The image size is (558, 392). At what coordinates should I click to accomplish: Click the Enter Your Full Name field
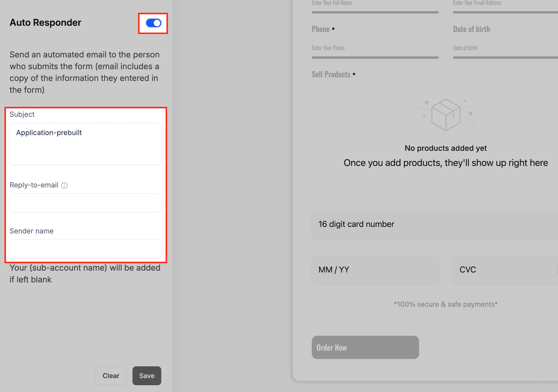click(x=375, y=6)
